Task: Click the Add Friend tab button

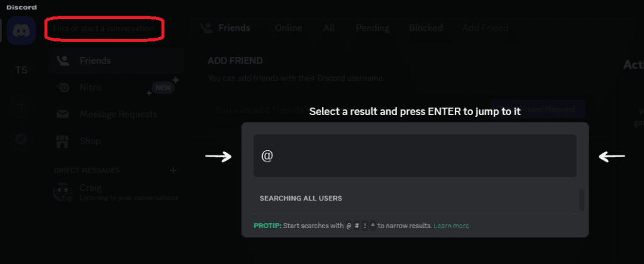Action: click(x=486, y=28)
